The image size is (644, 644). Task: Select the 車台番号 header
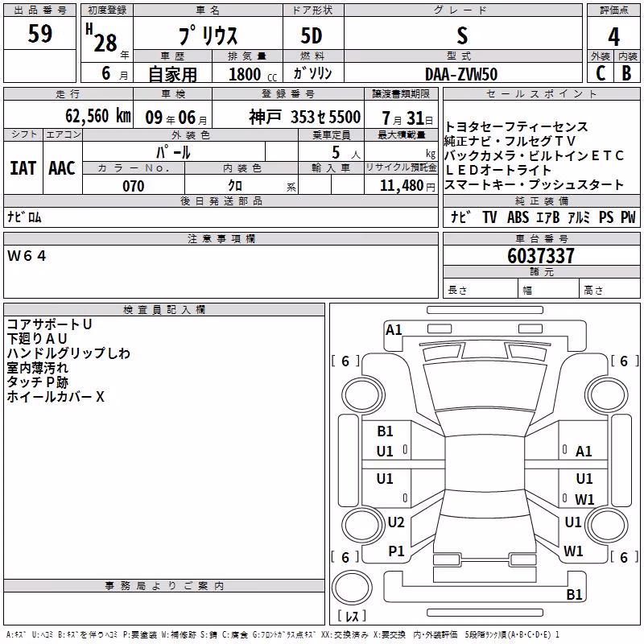point(541,238)
